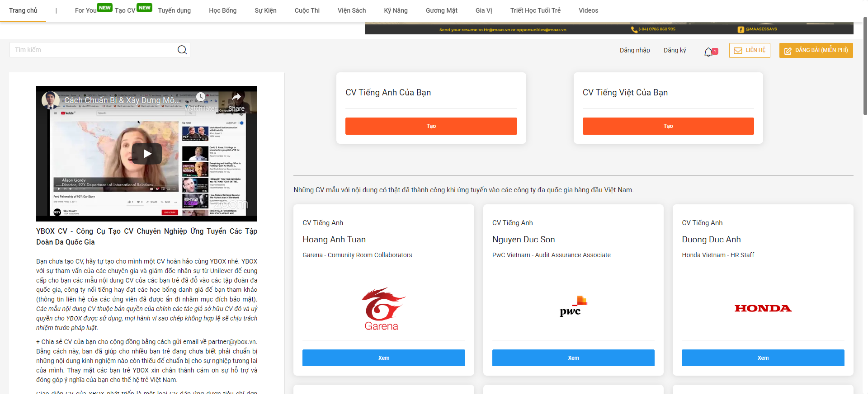Click the MAAS banner image
Viewport: 868px width, 396px height.
(x=609, y=28)
